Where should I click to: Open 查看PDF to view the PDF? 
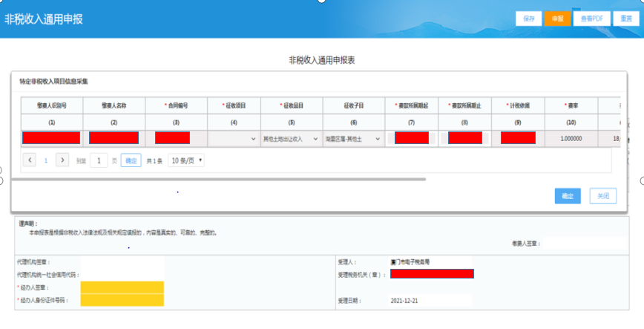point(592,19)
